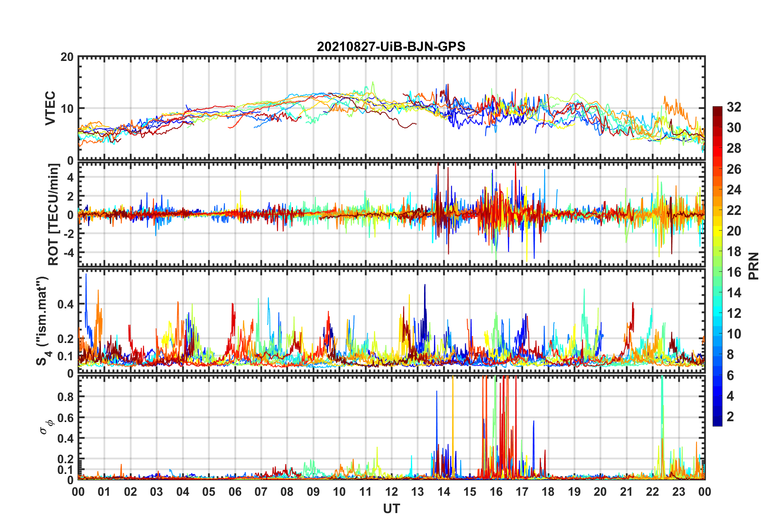Select the UT axis tick label "06"
The image size is (783, 532).
(235, 492)
